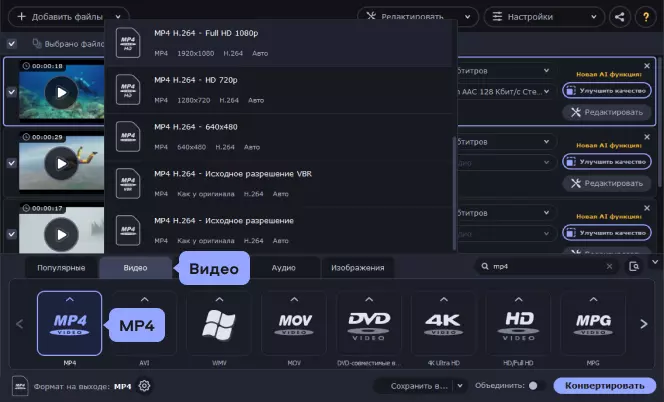
Task: Choose the 4K Ultra HD format tile
Action: coord(443,323)
